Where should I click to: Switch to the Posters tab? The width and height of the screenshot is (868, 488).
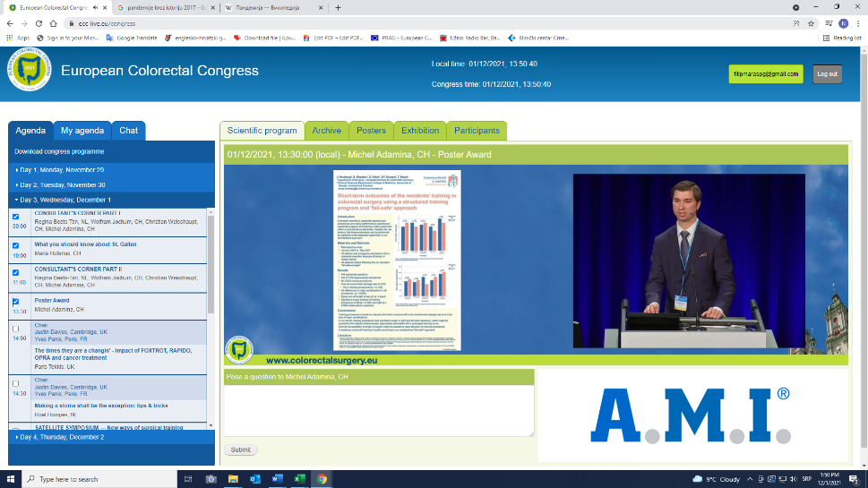pos(371,131)
